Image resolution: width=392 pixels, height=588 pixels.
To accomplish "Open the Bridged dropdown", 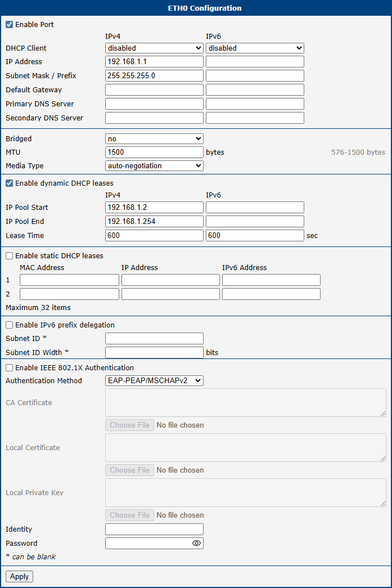I will [155, 139].
